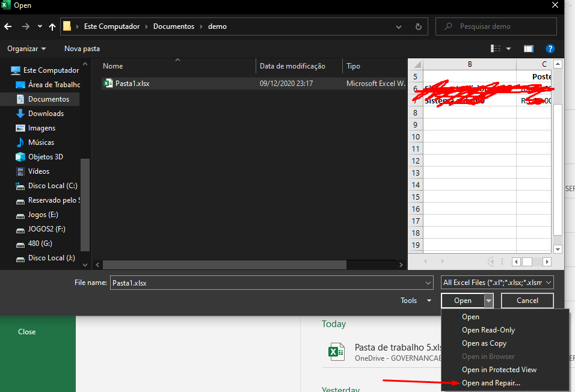This screenshot has height=392, width=575.
Task: Focus the Pesquisar demo search box
Action: (496, 26)
